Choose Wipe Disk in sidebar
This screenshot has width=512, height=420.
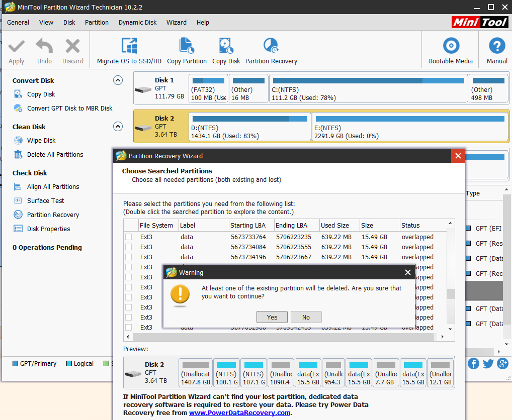pyautogui.click(x=41, y=141)
